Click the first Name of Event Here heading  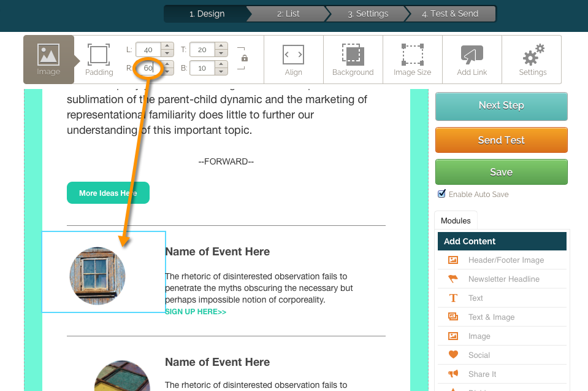(x=218, y=252)
